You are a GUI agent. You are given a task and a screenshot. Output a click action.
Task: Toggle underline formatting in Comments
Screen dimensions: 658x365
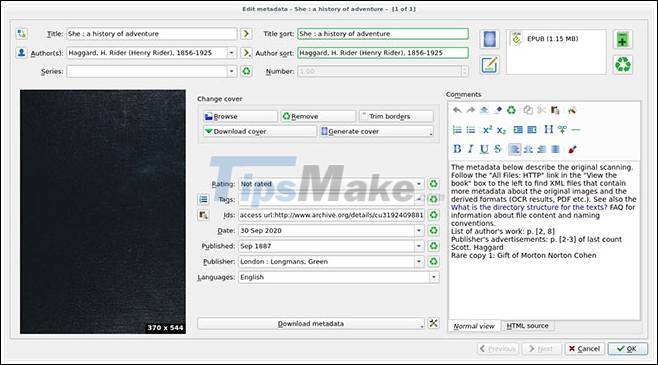(x=484, y=149)
